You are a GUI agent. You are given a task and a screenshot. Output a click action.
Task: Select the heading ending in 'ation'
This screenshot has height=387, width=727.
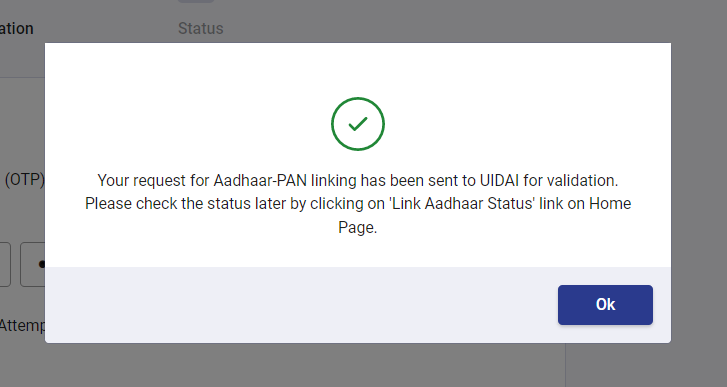pyautogui.click(x=17, y=28)
